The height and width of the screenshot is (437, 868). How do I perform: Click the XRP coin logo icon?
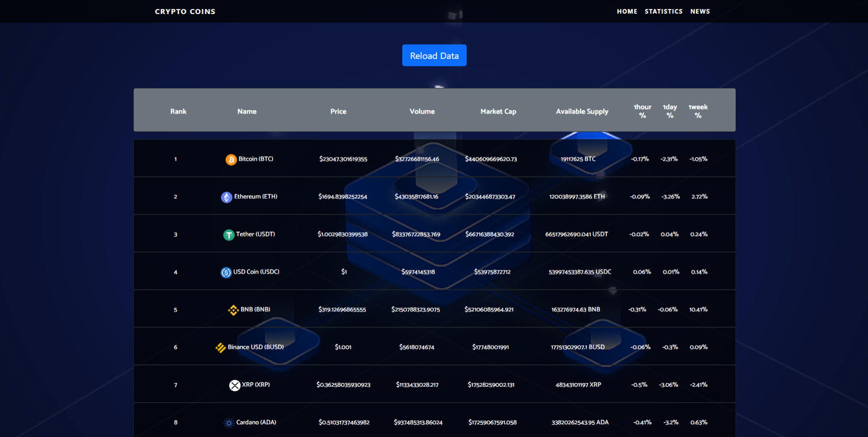point(235,385)
